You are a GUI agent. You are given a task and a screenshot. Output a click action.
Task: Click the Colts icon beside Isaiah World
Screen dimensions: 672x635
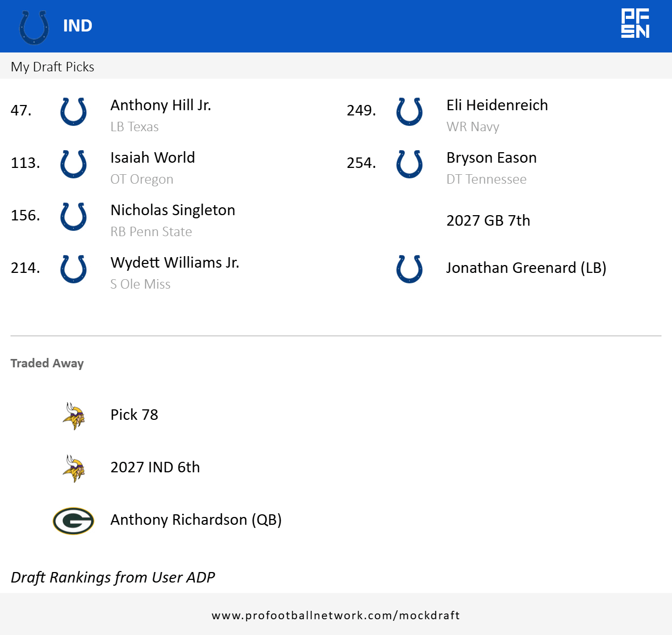coord(73,164)
